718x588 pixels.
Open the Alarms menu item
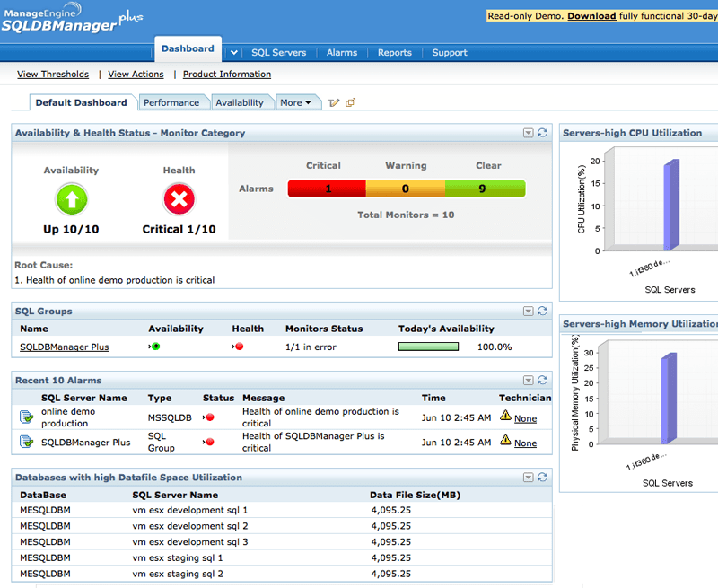tap(341, 52)
